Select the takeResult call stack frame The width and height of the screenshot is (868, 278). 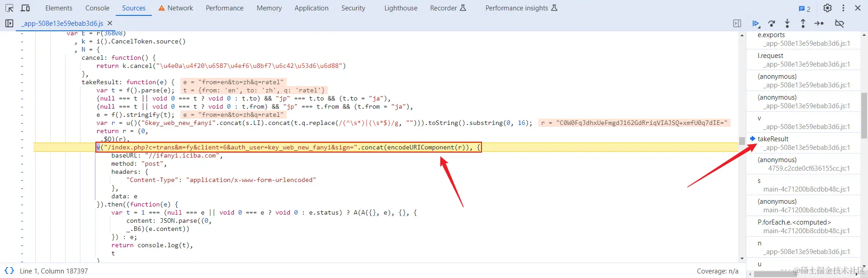[x=803, y=143]
